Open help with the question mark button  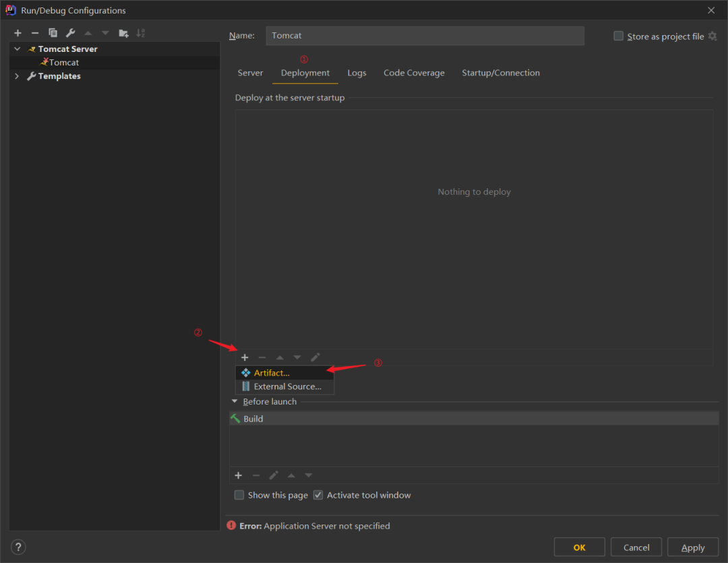(x=18, y=547)
